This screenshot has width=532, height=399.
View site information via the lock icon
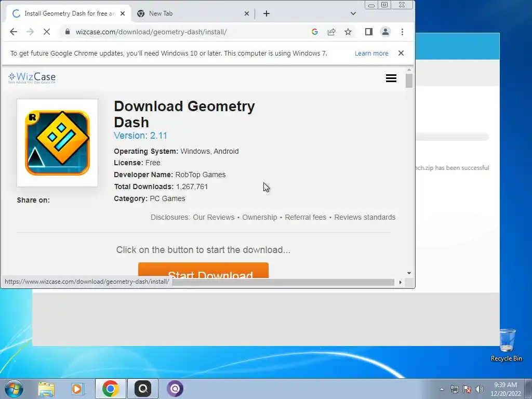(67, 32)
